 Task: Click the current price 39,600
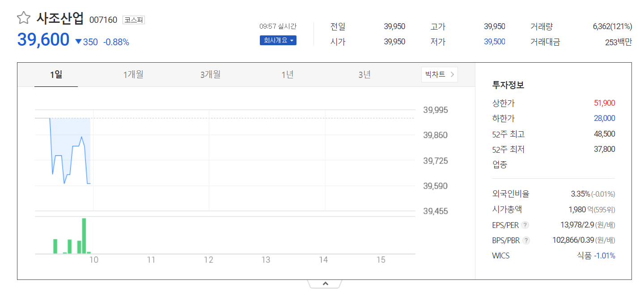43,40
